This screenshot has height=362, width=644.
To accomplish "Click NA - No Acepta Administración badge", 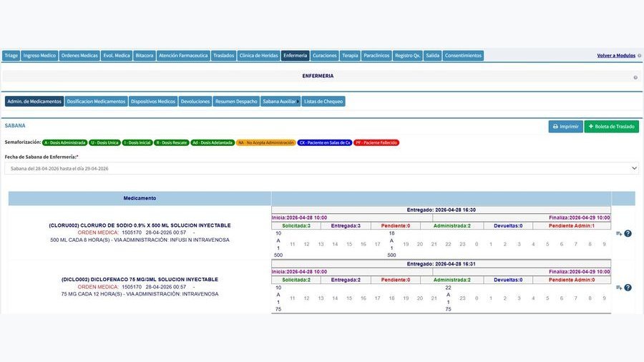I will 265,143.
